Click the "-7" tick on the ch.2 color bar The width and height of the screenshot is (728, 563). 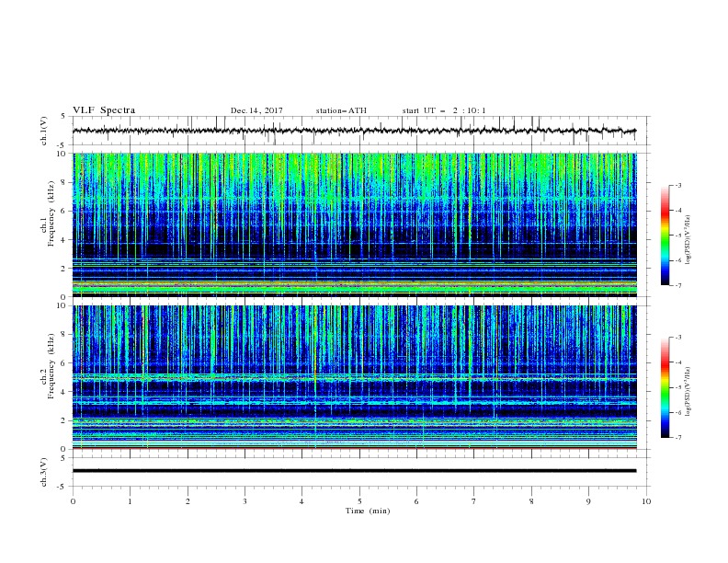tap(677, 438)
